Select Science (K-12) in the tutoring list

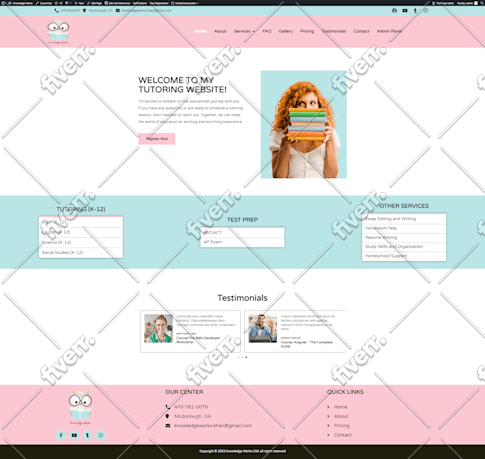click(81, 242)
